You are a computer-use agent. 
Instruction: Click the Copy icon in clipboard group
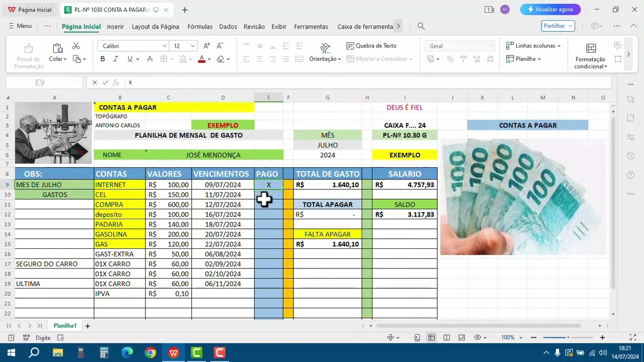tap(77, 59)
